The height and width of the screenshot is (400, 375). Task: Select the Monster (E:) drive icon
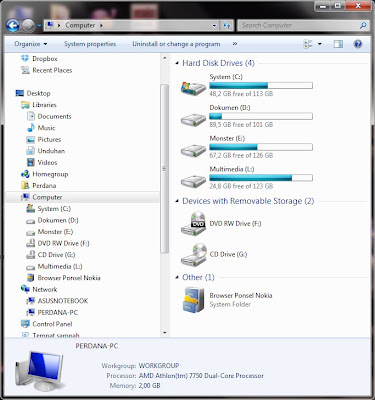pos(193,150)
